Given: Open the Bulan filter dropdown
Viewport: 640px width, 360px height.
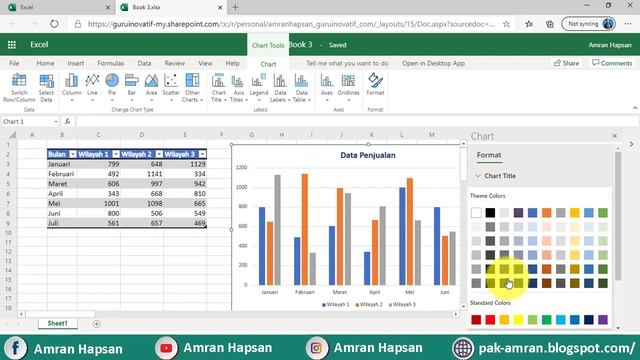Looking at the screenshot, I should pos(73,154).
